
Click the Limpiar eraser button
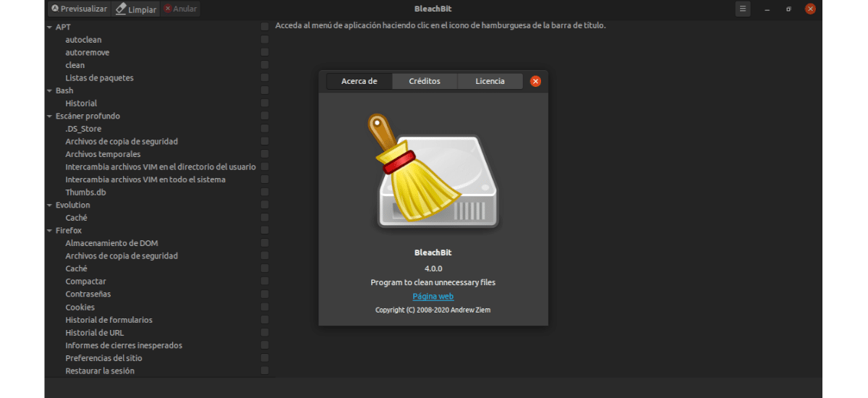tap(136, 9)
